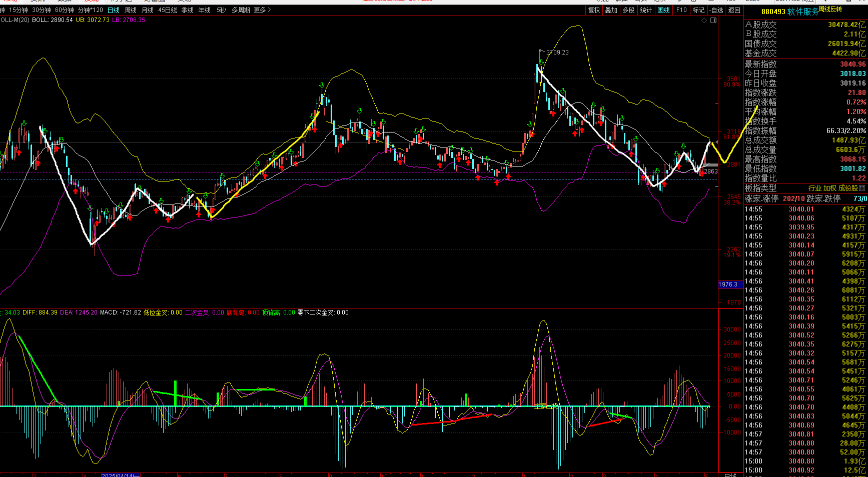Click the 880493 index code

773,11
